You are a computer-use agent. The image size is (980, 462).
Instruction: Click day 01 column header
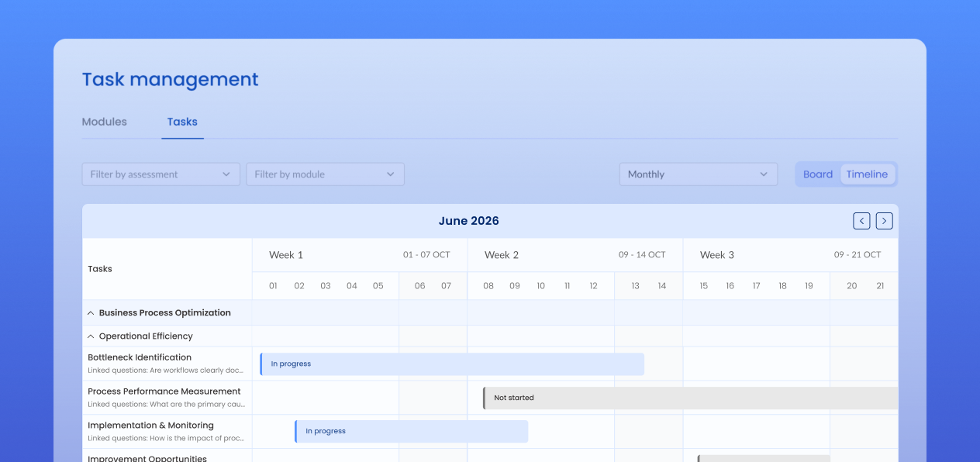[x=273, y=286]
